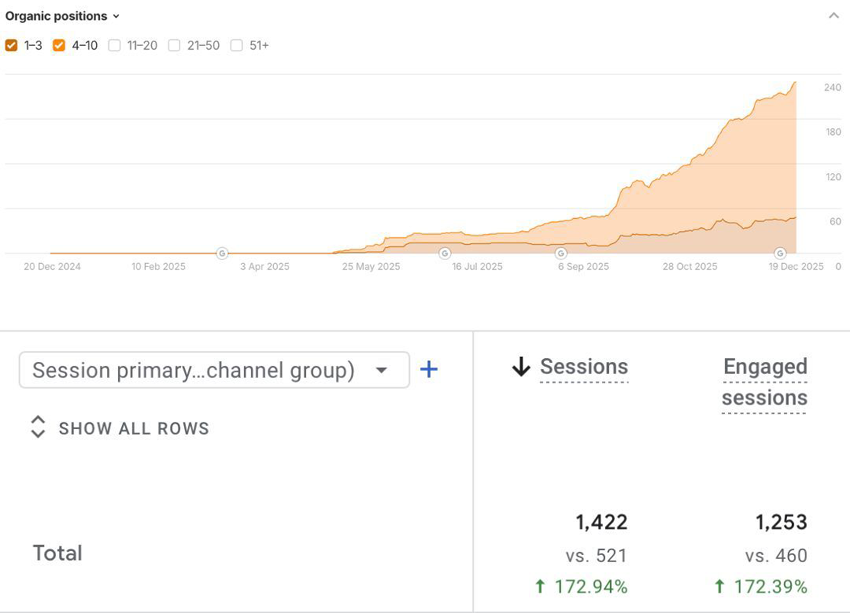The height and width of the screenshot is (613, 850).
Task: Open the Session primary channel group dropdown
Action: pyautogui.click(x=214, y=370)
